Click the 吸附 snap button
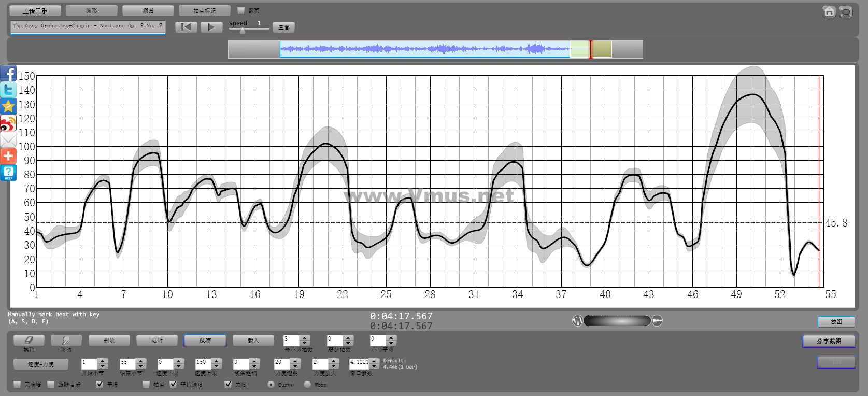This screenshot has height=396, width=868. (157, 340)
